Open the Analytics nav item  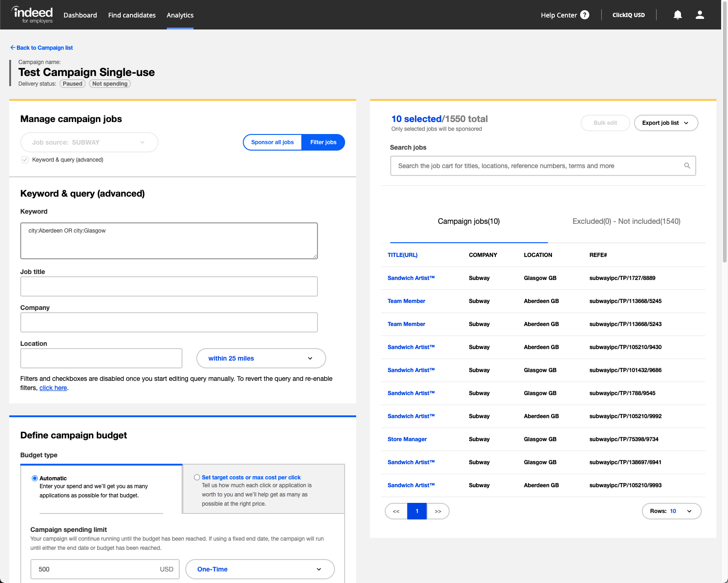coord(180,15)
